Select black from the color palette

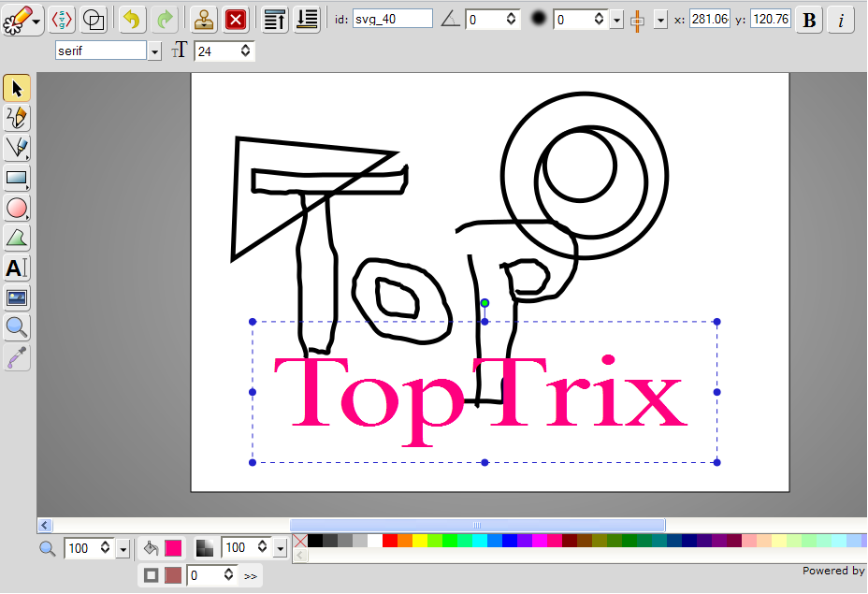[x=314, y=541]
